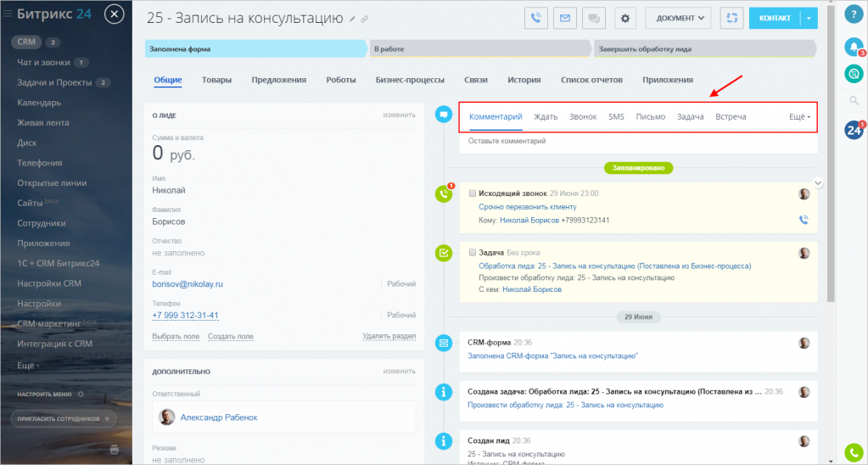Click the phone call icon in header

[536, 19]
